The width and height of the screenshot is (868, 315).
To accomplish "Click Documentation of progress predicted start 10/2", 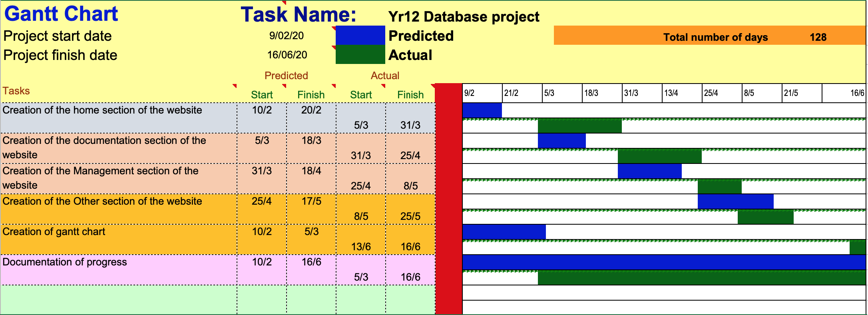I will pos(262,262).
